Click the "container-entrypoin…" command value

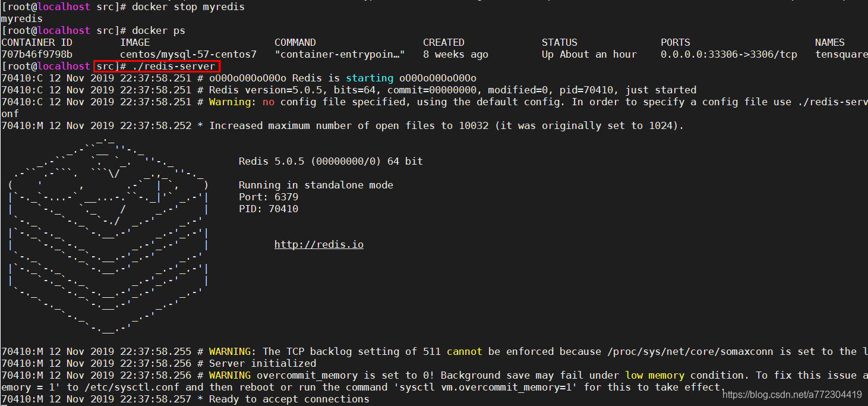click(340, 54)
